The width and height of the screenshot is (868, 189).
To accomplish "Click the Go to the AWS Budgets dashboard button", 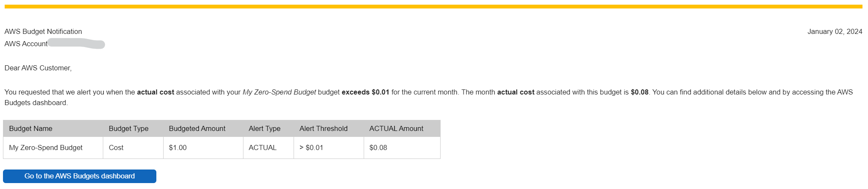I will tap(79, 176).
